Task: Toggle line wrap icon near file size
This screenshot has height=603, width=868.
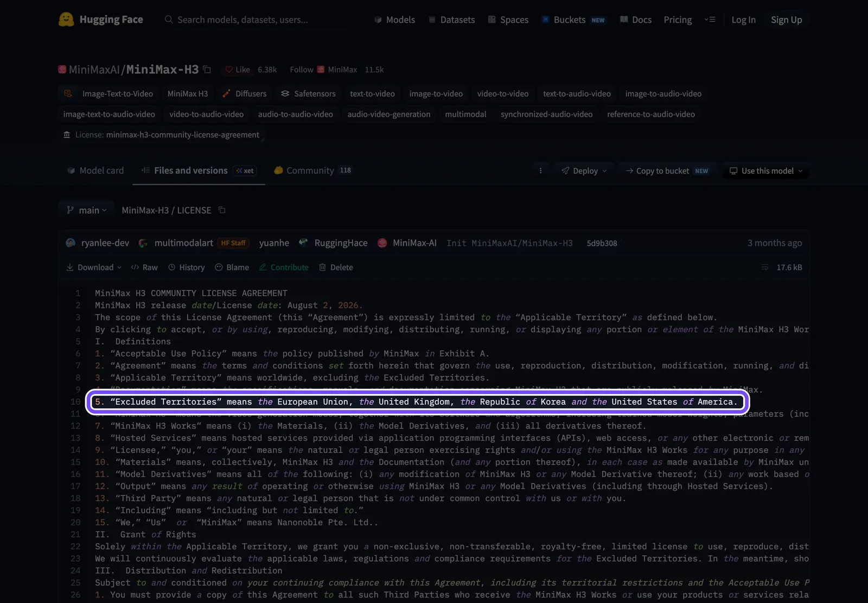Action: tap(765, 267)
